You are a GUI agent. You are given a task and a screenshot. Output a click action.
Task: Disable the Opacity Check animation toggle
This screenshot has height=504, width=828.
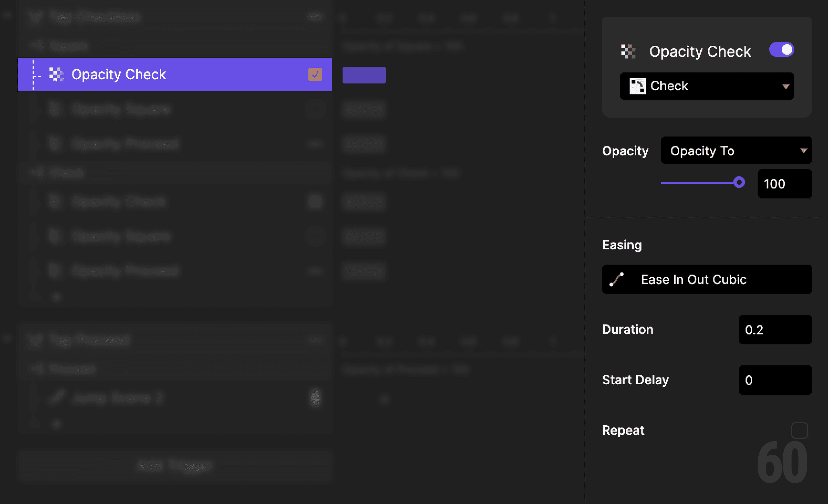[x=781, y=49]
